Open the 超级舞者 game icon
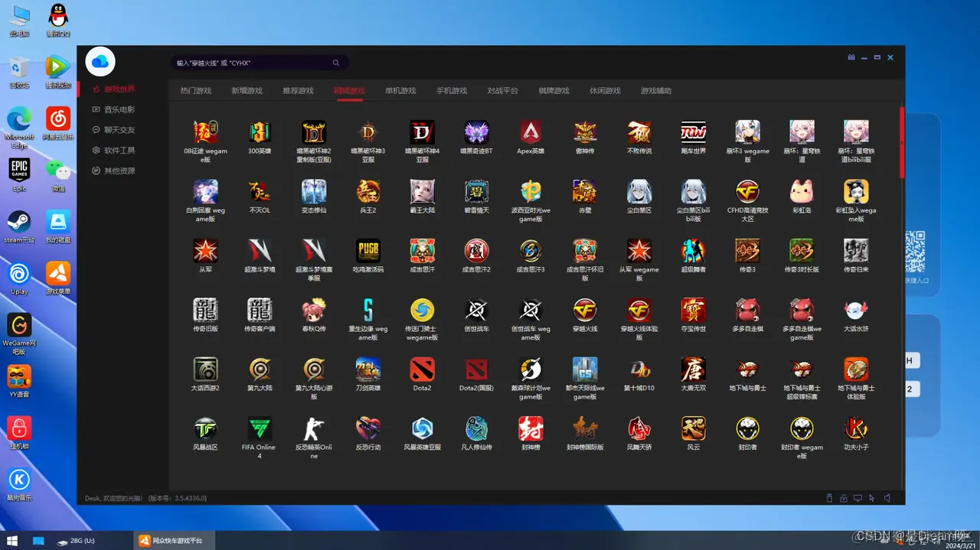 [694, 251]
